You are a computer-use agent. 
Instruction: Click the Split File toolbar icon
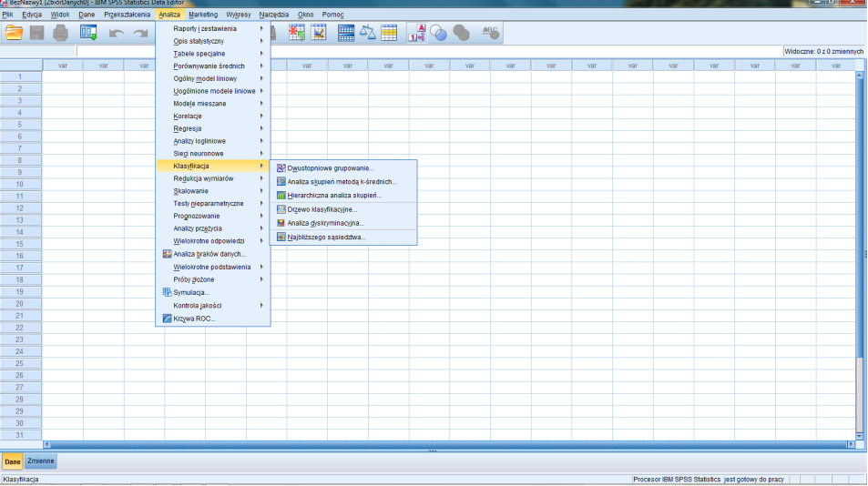(x=346, y=33)
